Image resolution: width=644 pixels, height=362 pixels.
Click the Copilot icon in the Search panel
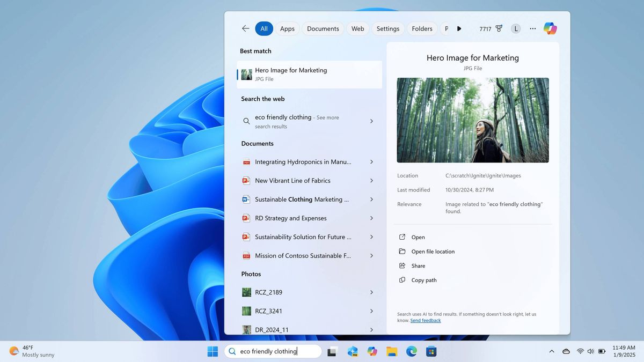(x=550, y=28)
